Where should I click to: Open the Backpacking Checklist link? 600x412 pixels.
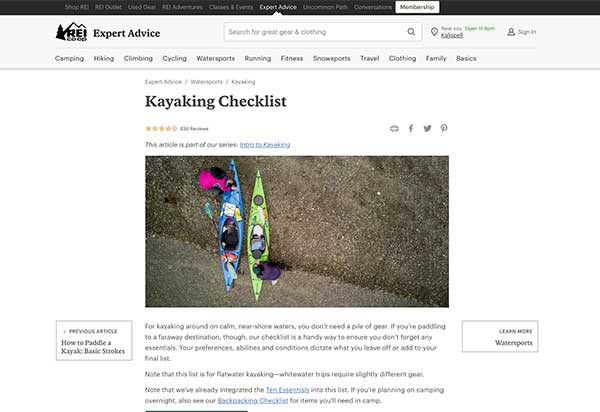253,401
